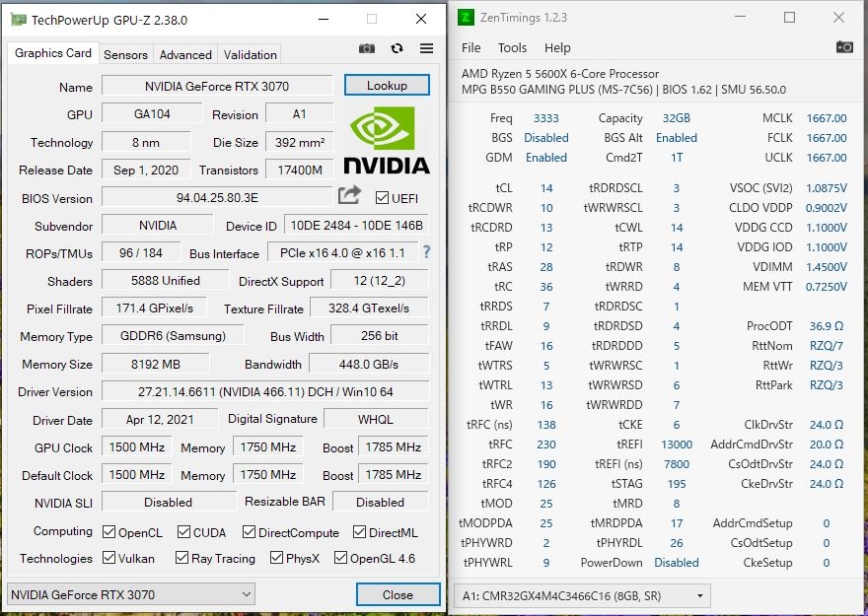
Task: Open the NVIDIA GeForce RTX 3070 dropdown
Action: (x=131, y=594)
